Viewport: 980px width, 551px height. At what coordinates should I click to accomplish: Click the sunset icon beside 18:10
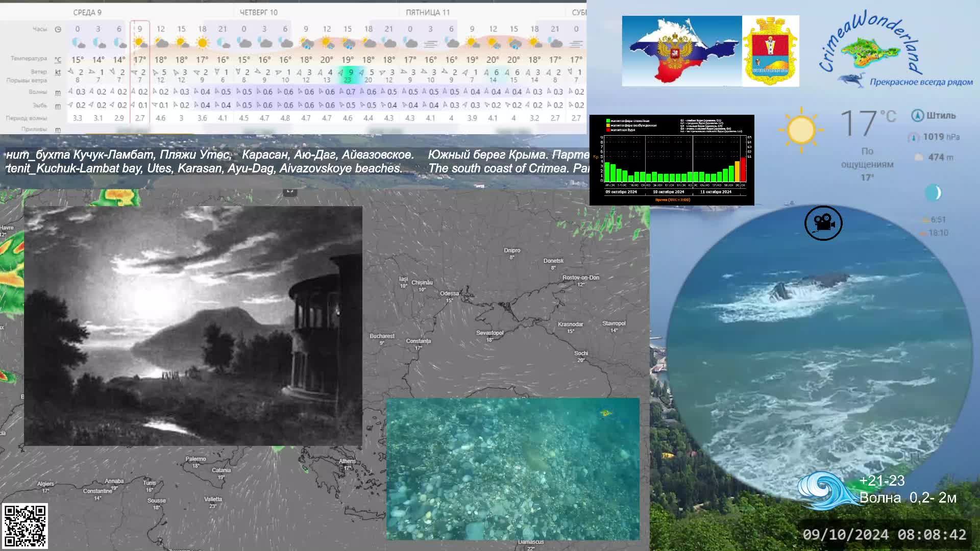[x=923, y=233]
